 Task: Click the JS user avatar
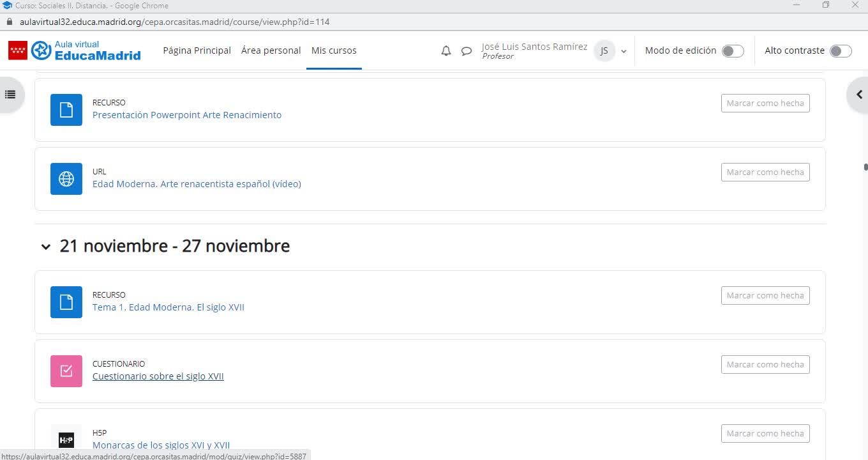pyautogui.click(x=604, y=51)
